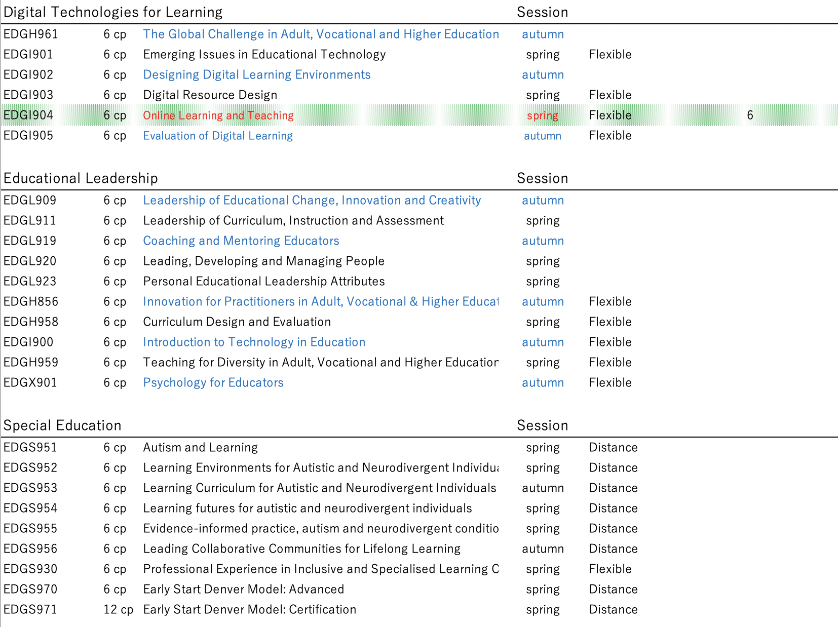Select the EDGI905 code cell

[28, 135]
